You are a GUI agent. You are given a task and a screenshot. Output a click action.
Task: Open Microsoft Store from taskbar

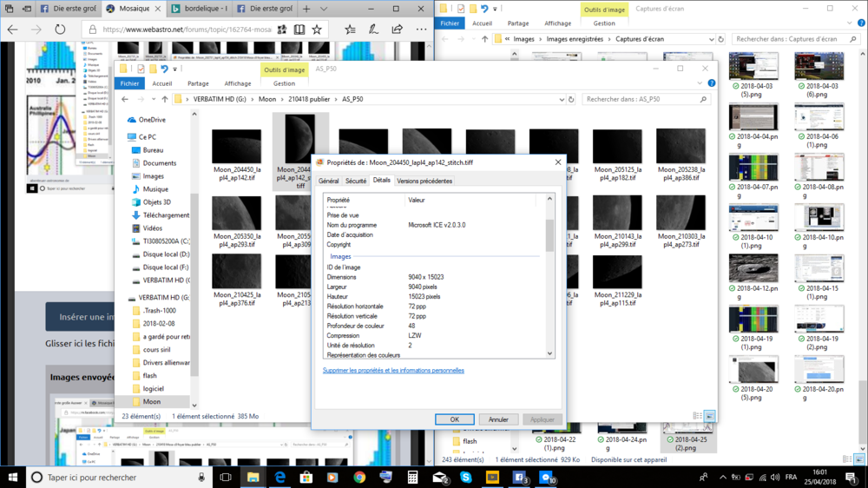coord(306,477)
